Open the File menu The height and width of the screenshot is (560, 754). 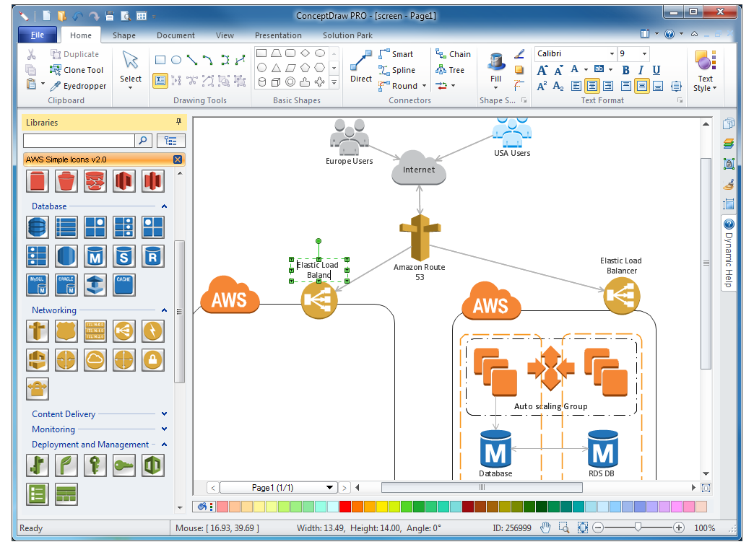[38, 35]
